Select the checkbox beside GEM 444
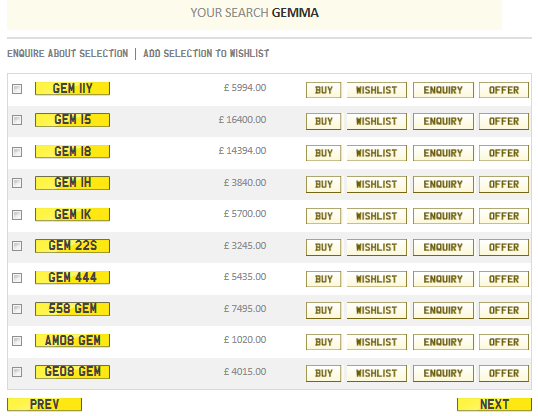 (17, 278)
